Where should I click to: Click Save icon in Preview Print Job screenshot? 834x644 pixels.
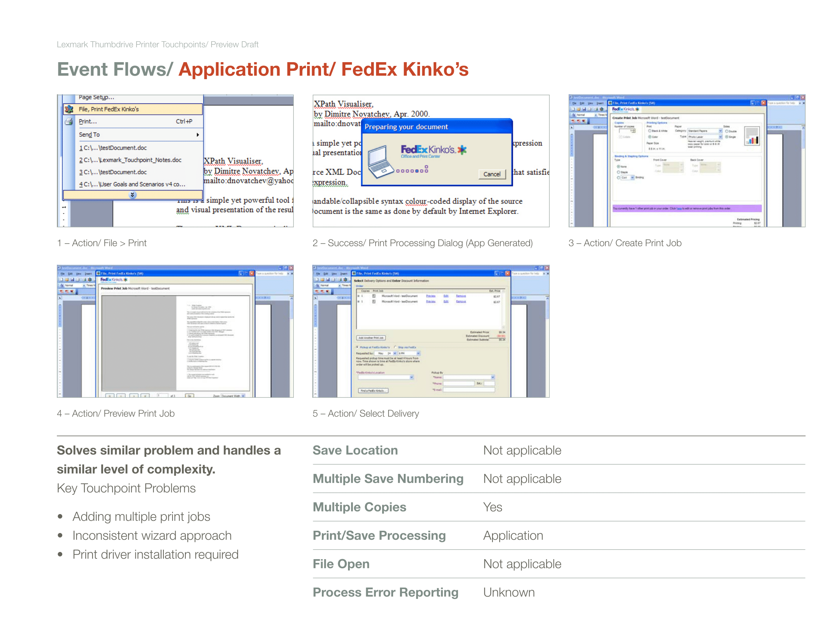click(72, 280)
